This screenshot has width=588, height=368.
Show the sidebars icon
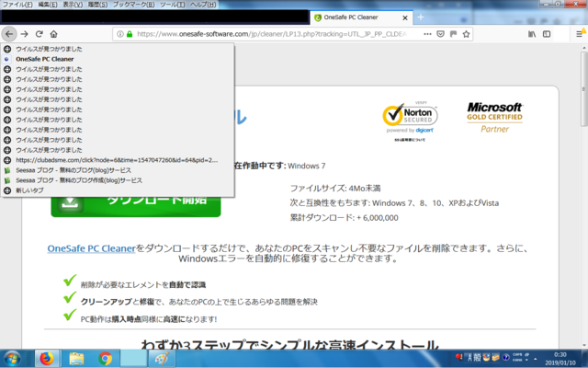pyautogui.click(x=547, y=34)
